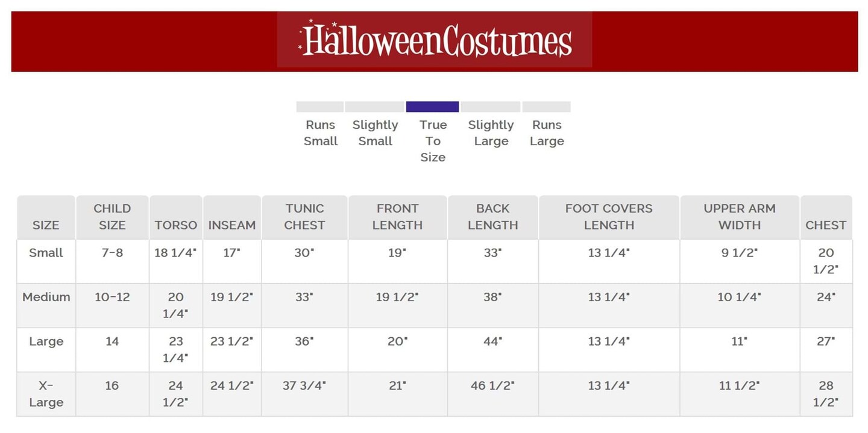Screen dimensions: 868x433
Task: Click the TUNIC CHEST column header
Action: pos(304,217)
